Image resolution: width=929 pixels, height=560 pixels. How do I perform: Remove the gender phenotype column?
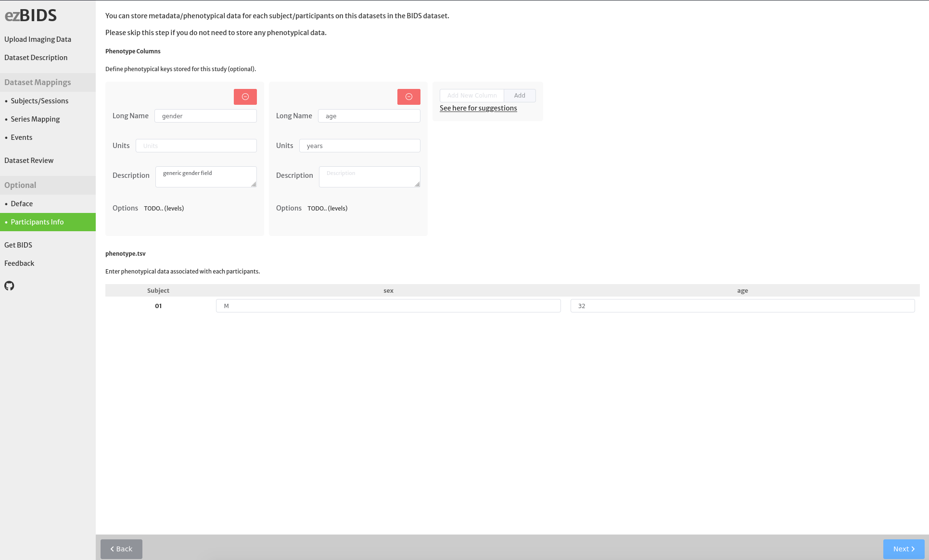245,97
